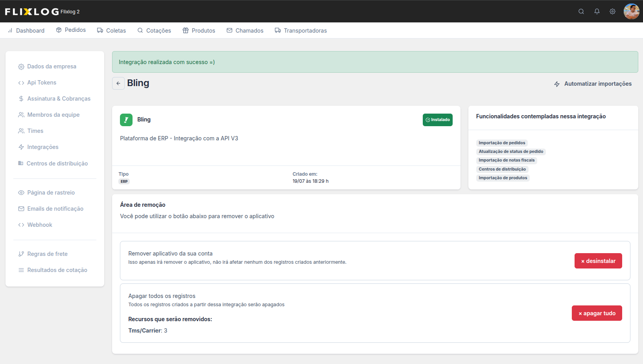Screen dimensions: 643x364
Task: Switch to Coletas tab
Action: 111,31
